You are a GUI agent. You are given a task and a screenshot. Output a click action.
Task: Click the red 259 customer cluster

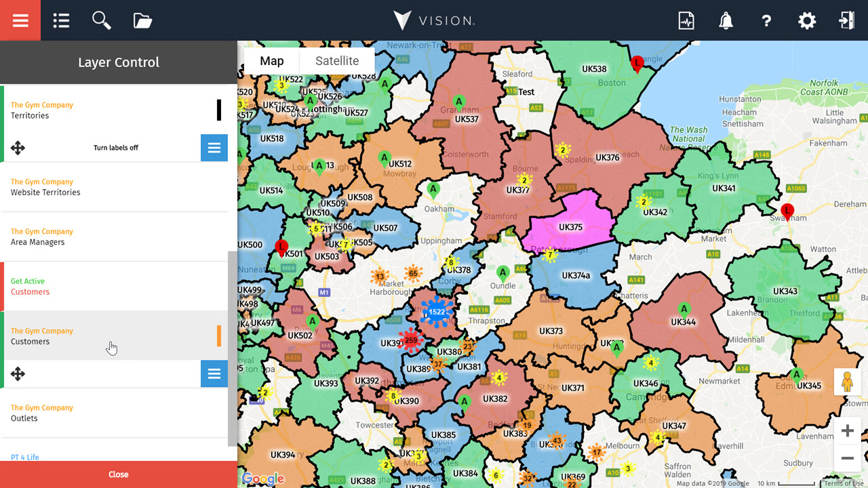pos(411,340)
